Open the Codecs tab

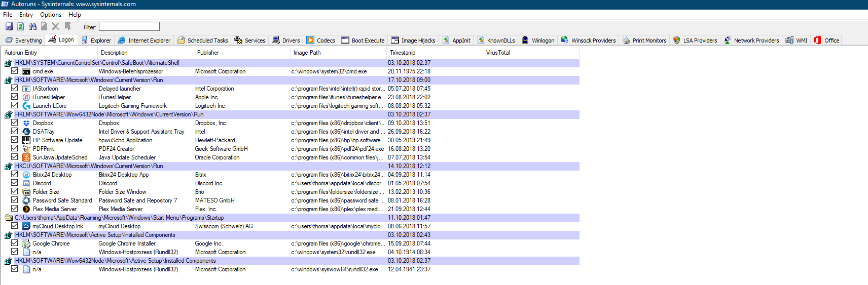tap(321, 40)
